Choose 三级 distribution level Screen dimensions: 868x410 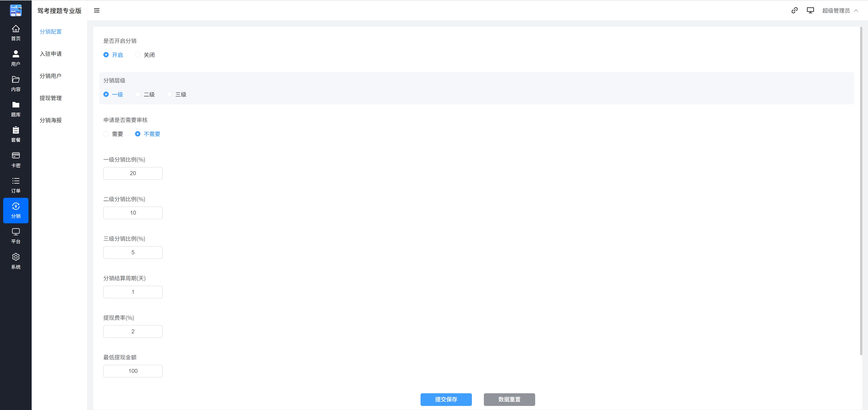point(177,95)
